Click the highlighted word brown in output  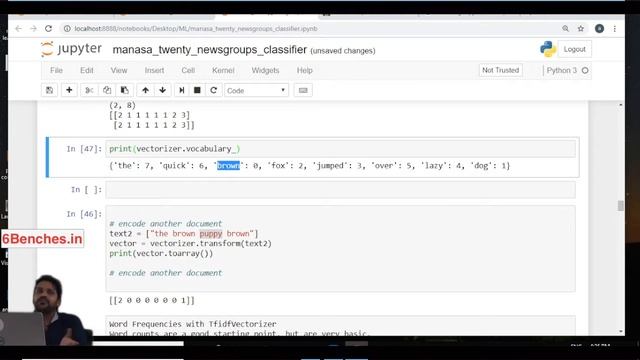point(228,165)
